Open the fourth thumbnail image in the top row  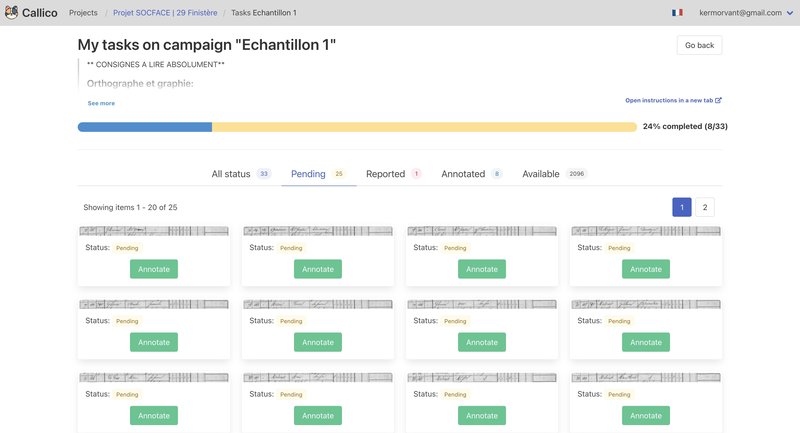[646, 231]
